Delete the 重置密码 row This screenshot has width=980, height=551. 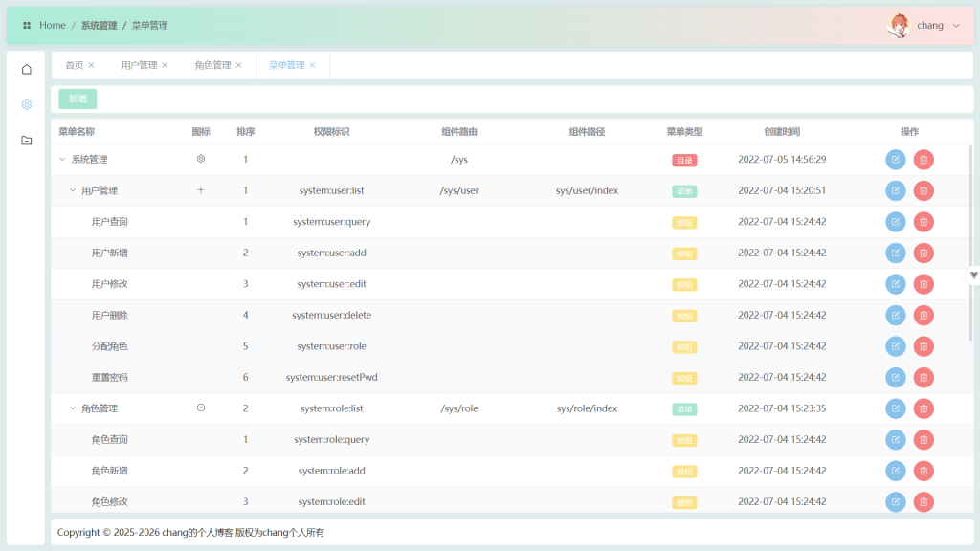click(923, 377)
